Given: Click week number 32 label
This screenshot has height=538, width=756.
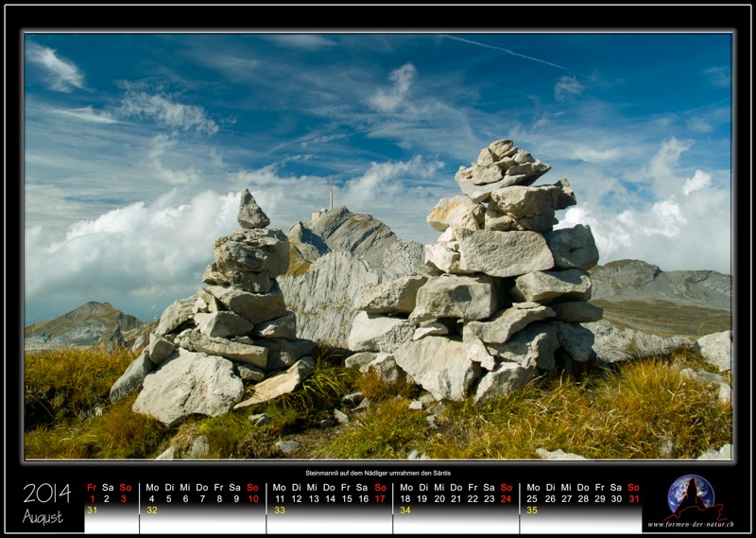Looking at the screenshot, I should click(151, 511).
